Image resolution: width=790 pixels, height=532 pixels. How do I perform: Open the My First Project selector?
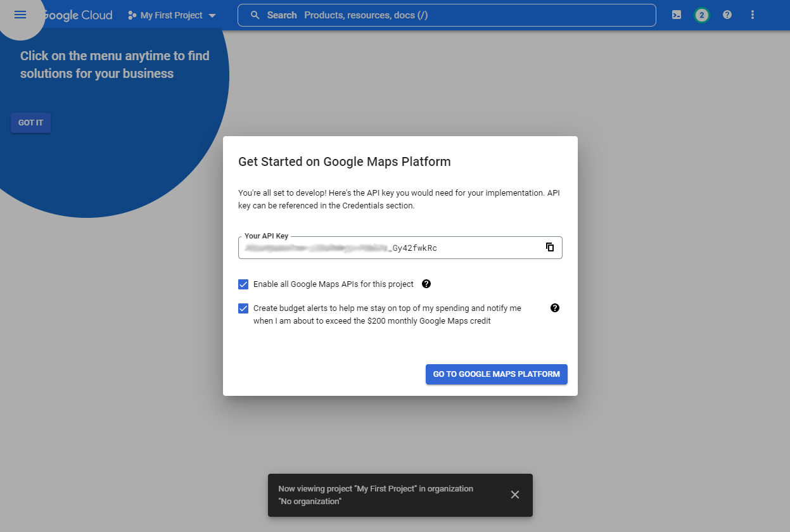(x=172, y=15)
